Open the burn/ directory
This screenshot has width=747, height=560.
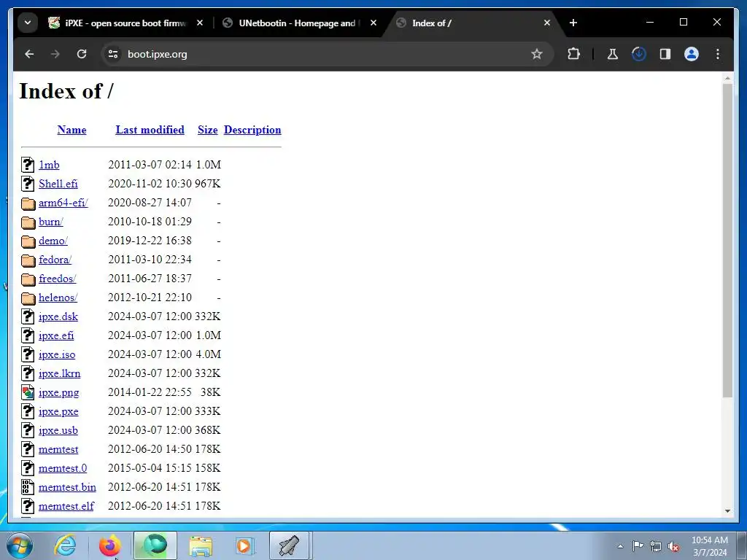pyautogui.click(x=51, y=222)
